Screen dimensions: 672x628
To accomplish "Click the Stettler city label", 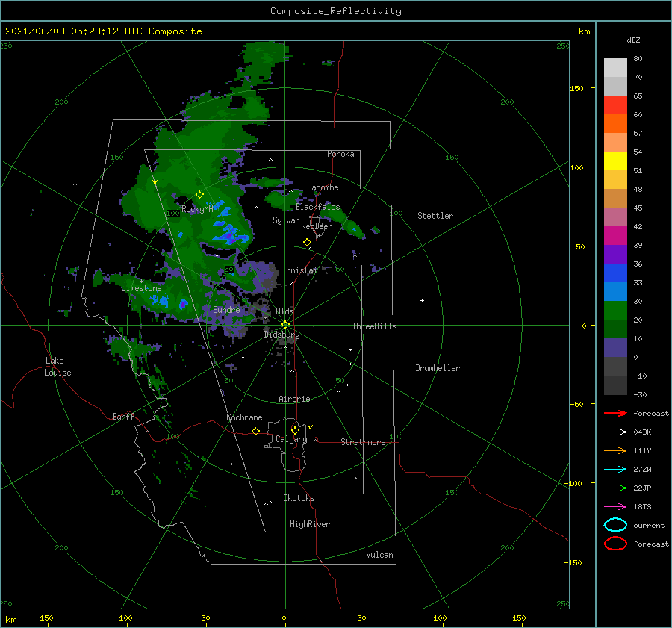I will pos(435,216).
